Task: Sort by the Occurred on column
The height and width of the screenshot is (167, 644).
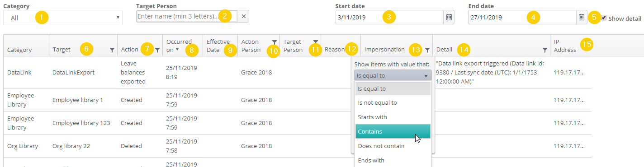Action: coord(179,45)
